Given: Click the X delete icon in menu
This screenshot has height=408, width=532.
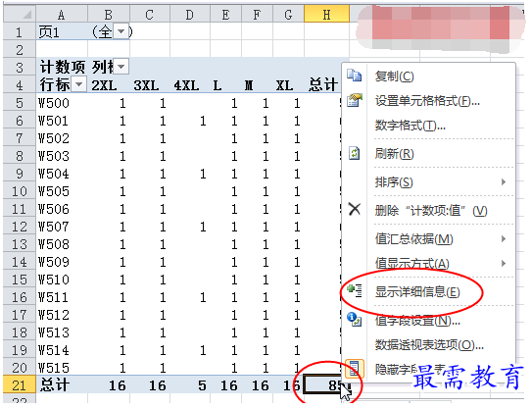Looking at the screenshot, I should [x=355, y=209].
